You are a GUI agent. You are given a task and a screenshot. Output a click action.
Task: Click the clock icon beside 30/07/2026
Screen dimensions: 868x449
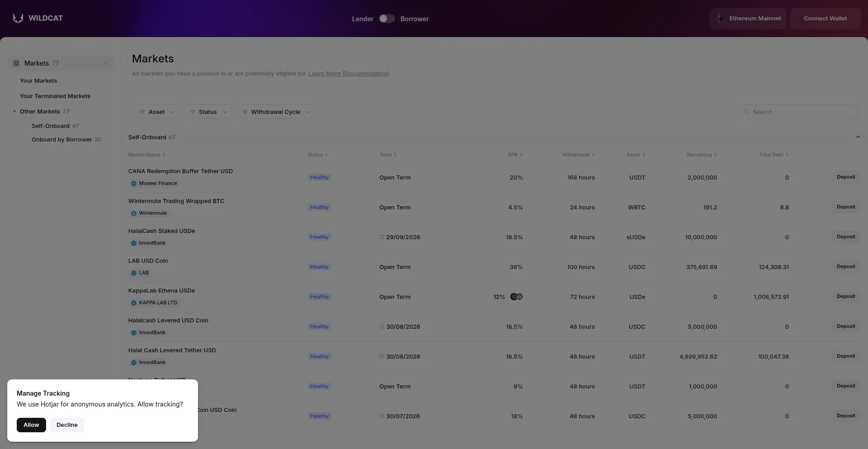[x=382, y=416]
